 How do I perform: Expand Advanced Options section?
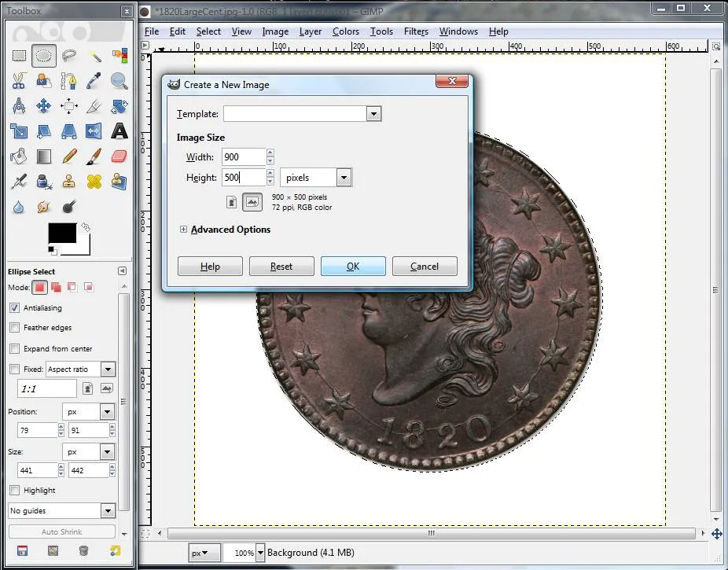(x=183, y=230)
